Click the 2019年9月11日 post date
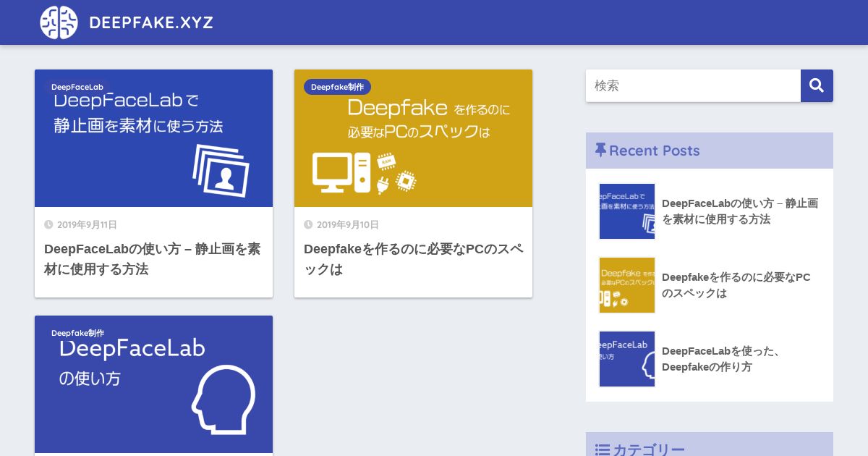The height and width of the screenshot is (456, 868). (x=87, y=225)
